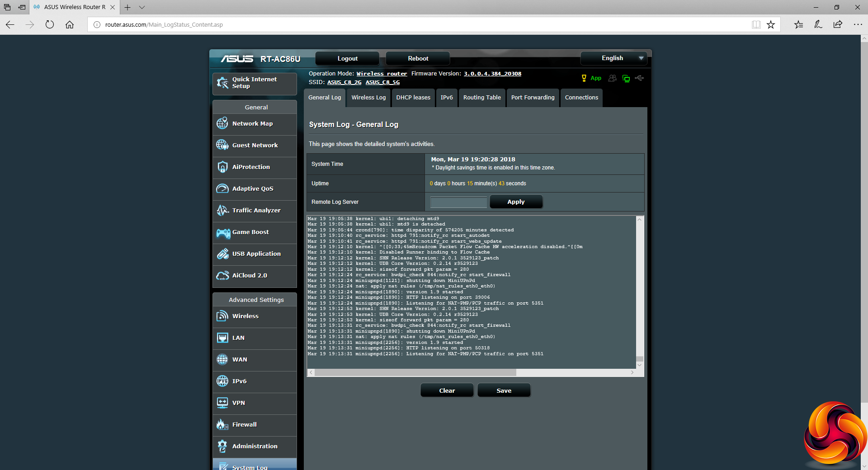Open Adaptive QoS gauge icon
This screenshot has height=470, width=868.
[x=222, y=188]
